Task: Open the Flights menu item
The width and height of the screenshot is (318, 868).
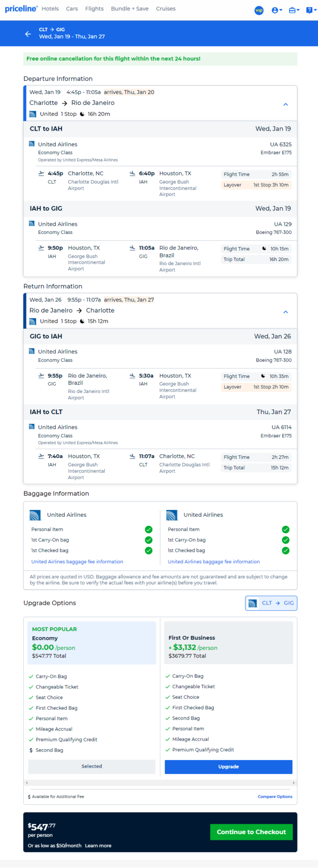Action: (x=94, y=9)
